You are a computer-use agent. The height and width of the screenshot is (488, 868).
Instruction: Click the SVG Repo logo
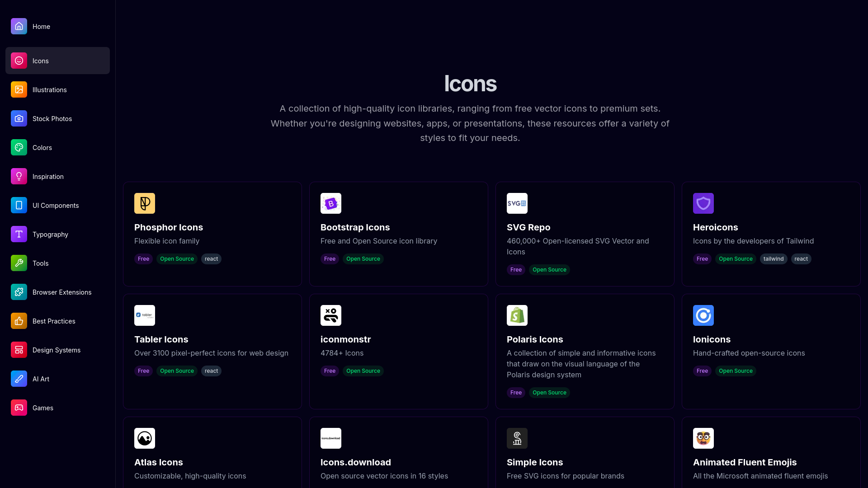click(x=517, y=203)
